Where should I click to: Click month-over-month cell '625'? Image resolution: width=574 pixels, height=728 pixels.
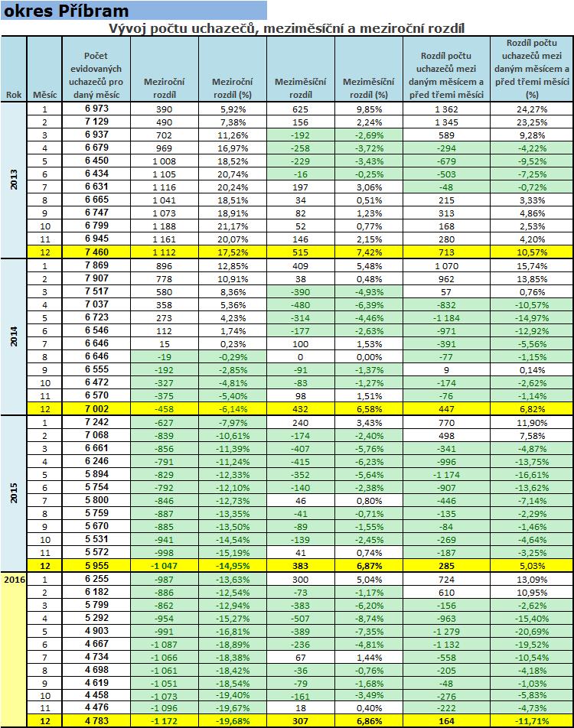(300, 109)
